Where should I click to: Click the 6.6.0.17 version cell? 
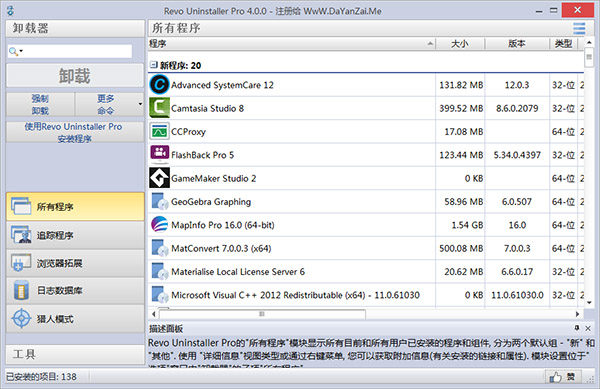click(x=517, y=272)
